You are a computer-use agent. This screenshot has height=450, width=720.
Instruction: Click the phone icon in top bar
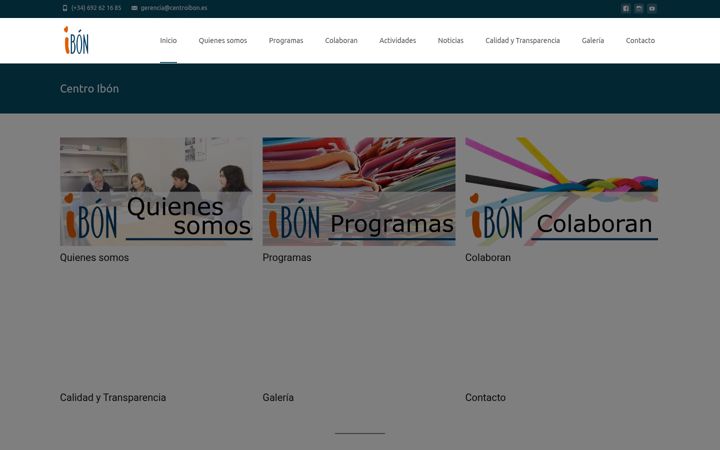(65, 8)
